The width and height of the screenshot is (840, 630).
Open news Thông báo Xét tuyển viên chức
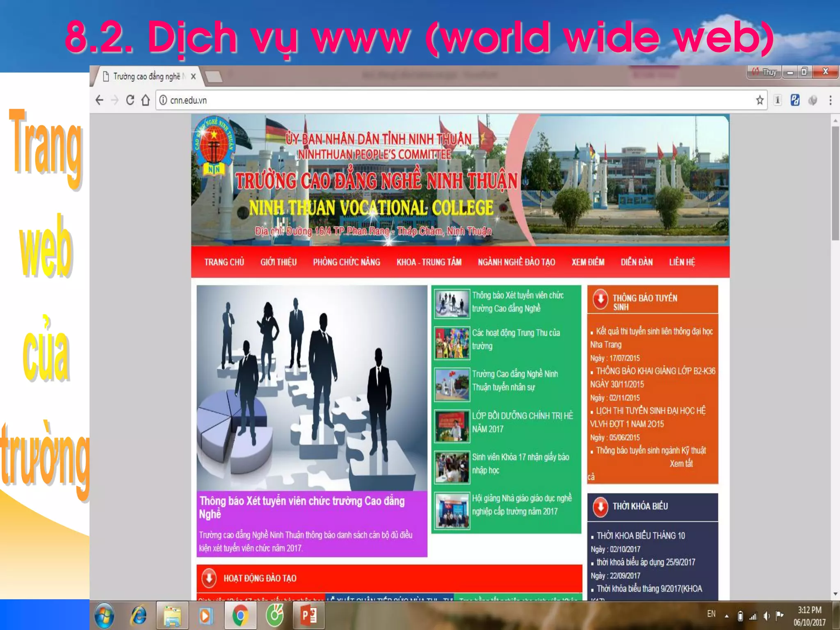(518, 302)
